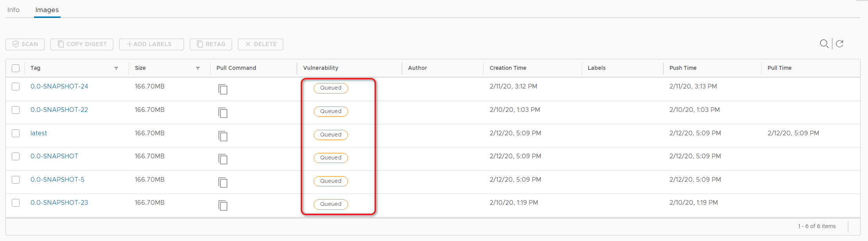Click creation time 2/11/20, 3:12 PM
Image resolution: width=868 pixels, height=241 pixels.
coord(513,86)
